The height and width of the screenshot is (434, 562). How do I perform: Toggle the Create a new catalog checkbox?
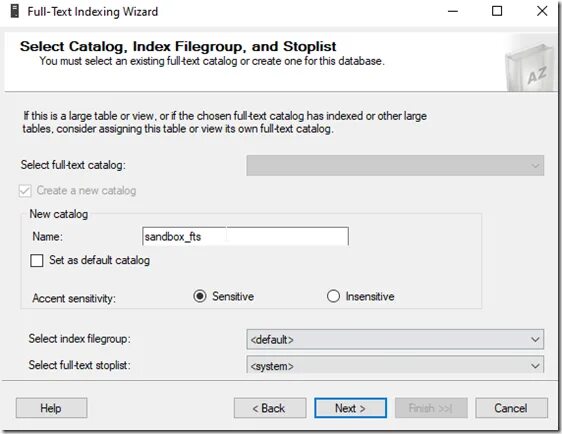(25, 191)
